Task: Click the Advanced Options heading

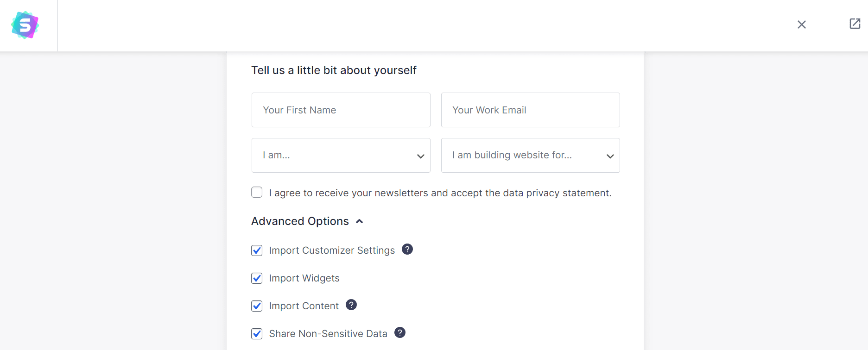Action: pos(299,221)
